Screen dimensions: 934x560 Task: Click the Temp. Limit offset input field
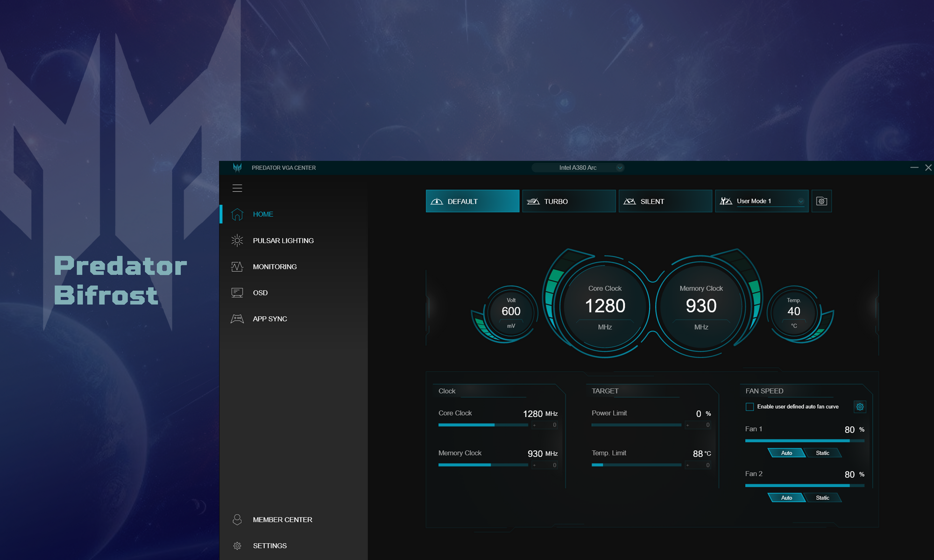pyautogui.click(x=698, y=465)
